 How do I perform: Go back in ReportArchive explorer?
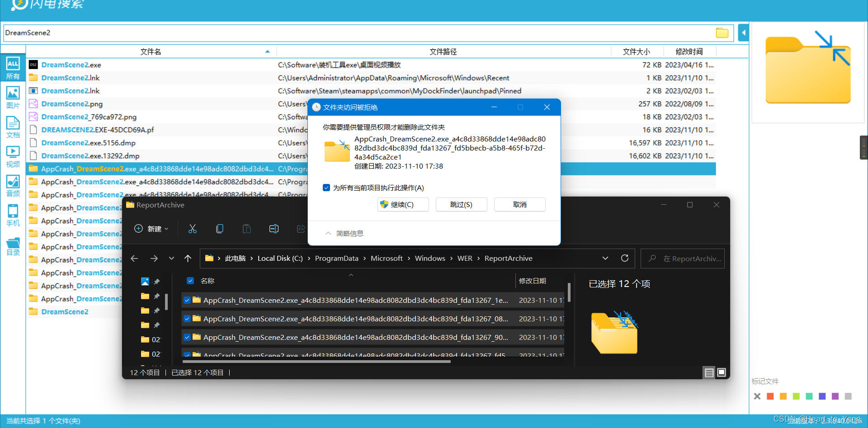point(134,259)
